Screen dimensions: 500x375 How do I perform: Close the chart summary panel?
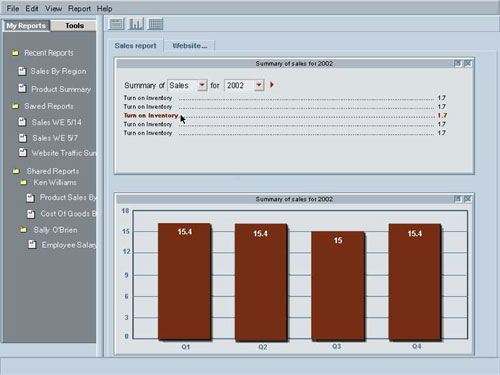pyautogui.click(x=468, y=199)
